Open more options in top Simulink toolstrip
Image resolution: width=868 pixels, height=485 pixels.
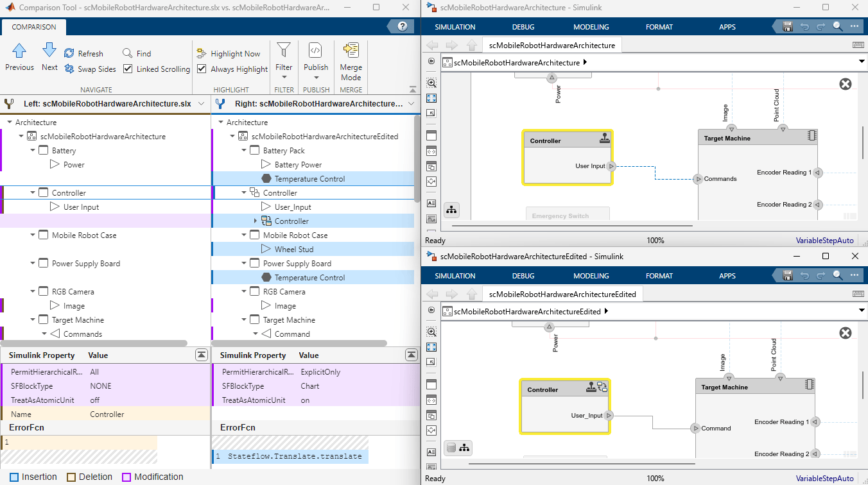click(x=855, y=26)
